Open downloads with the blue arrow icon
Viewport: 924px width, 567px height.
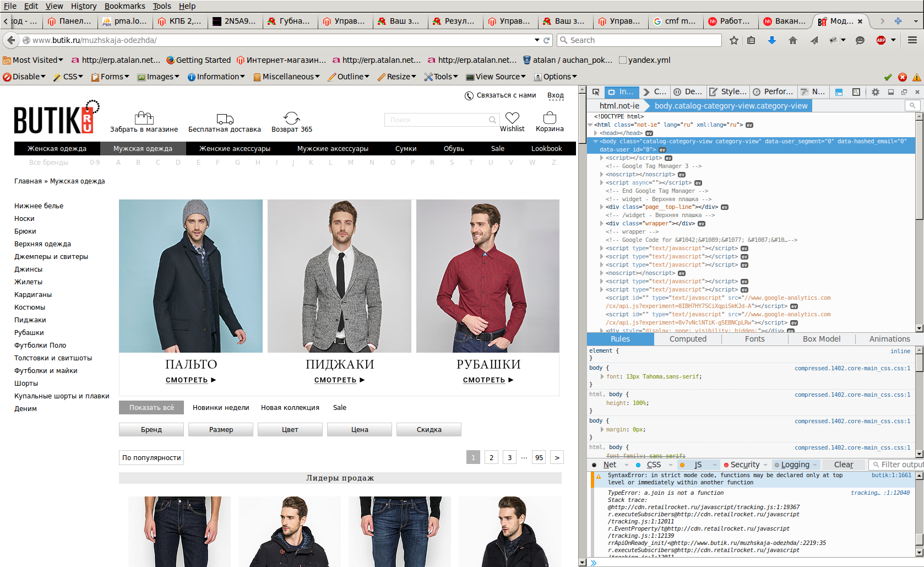pyautogui.click(x=772, y=40)
